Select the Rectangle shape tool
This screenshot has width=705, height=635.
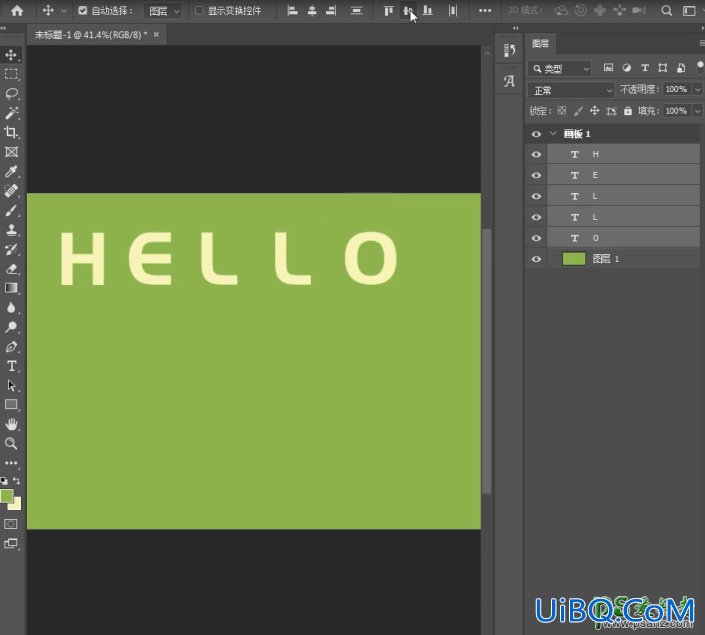(x=11, y=405)
